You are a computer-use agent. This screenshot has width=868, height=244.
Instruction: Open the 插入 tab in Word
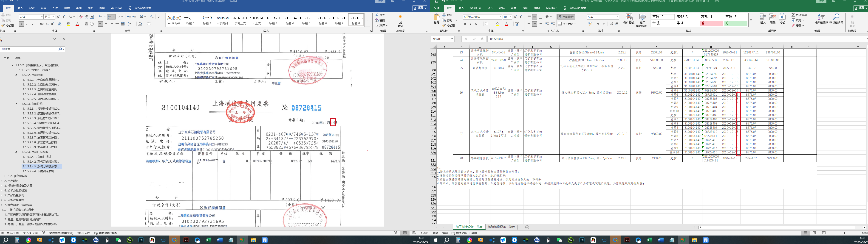(20, 8)
